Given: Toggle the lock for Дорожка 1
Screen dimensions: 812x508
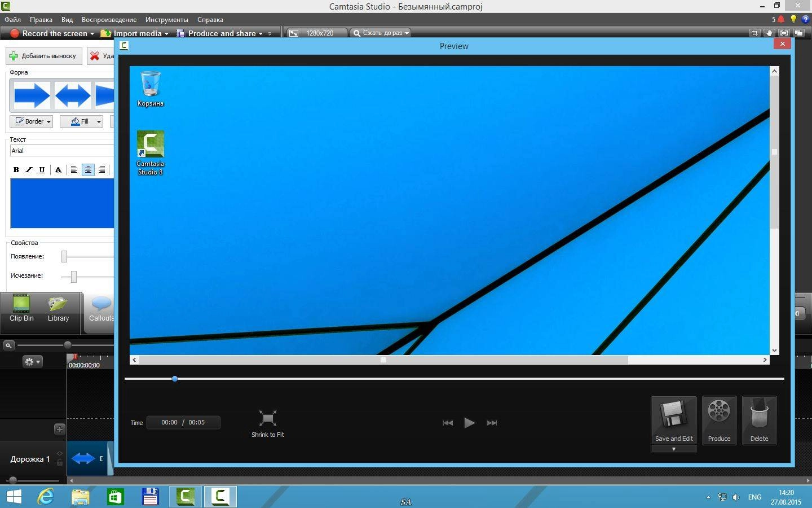Looking at the screenshot, I should pos(59,462).
